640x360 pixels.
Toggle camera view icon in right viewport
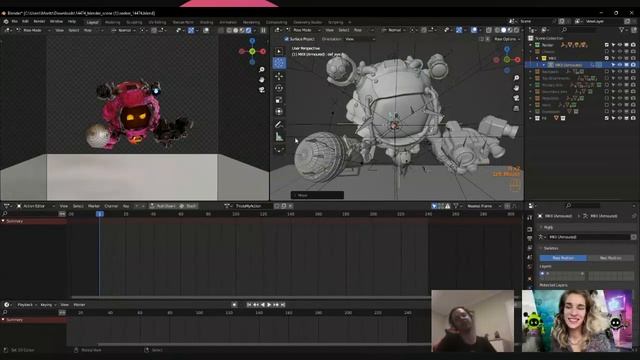516,98
